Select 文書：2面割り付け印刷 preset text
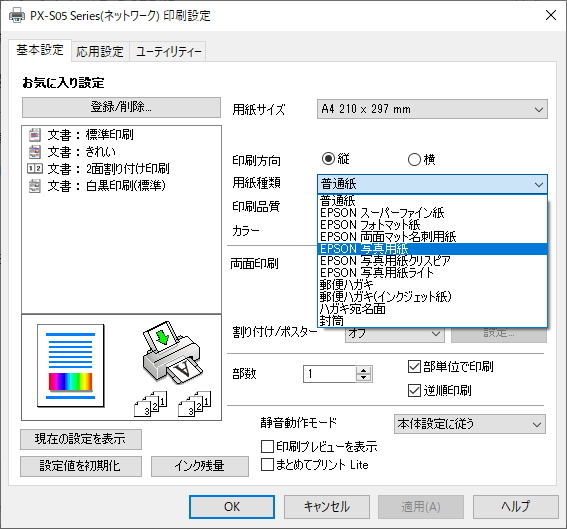 coord(108,168)
